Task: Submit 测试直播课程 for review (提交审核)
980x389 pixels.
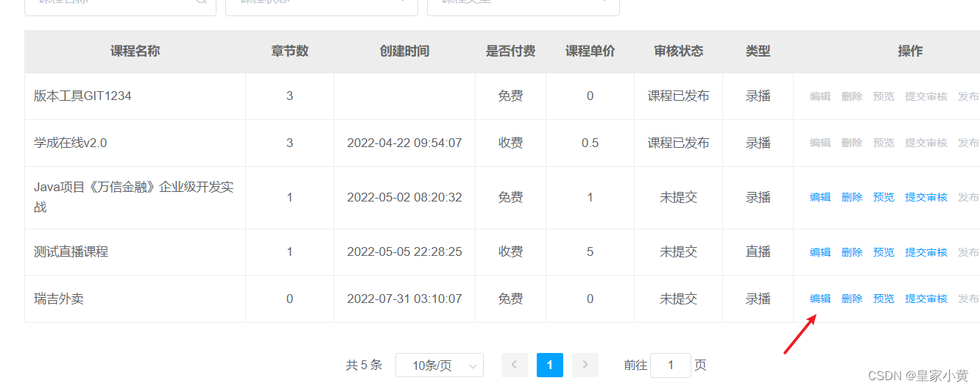Action: (x=926, y=251)
